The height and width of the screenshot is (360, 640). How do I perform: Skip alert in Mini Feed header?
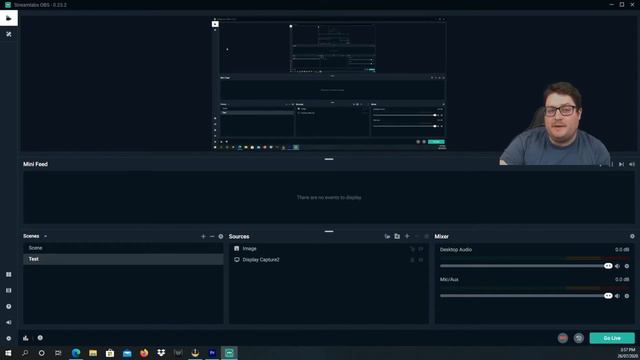pyautogui.click(x=621, y=164)
